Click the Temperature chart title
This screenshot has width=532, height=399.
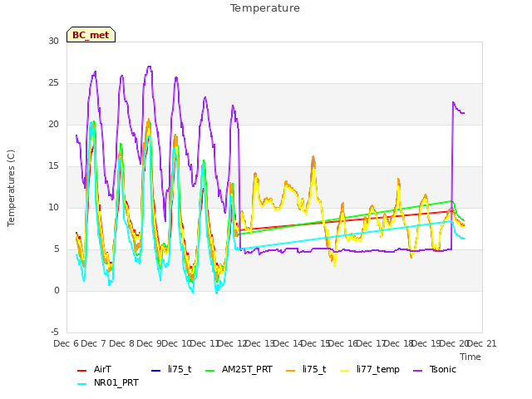pyautogui.click(x=265, y=8)
